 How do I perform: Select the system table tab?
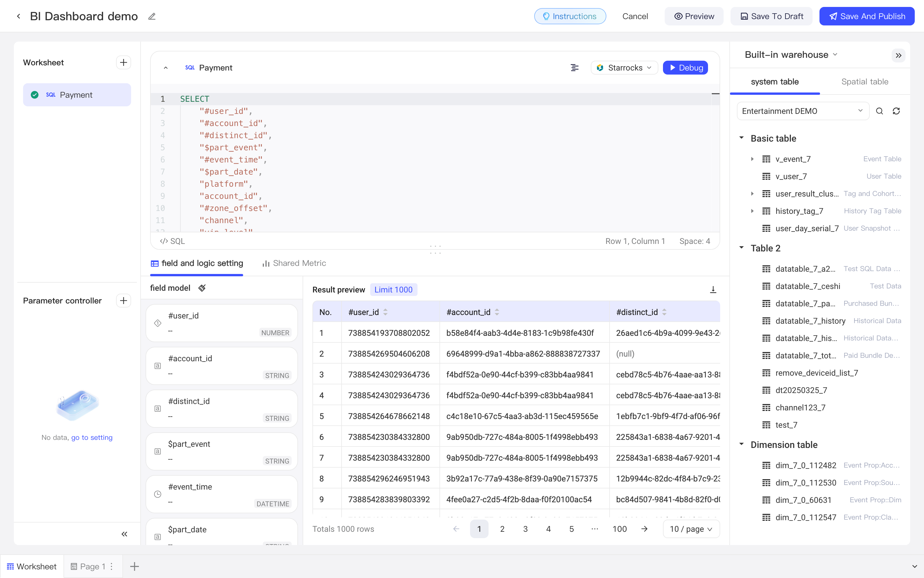coord(775,81)
